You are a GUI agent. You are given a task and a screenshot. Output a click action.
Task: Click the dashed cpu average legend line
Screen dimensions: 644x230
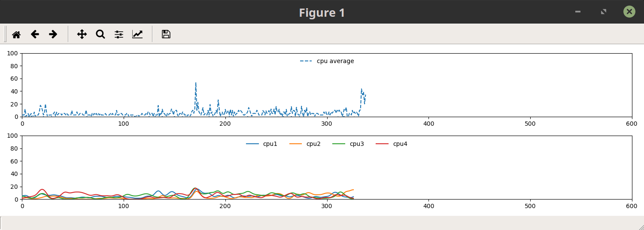pos(306,61)
